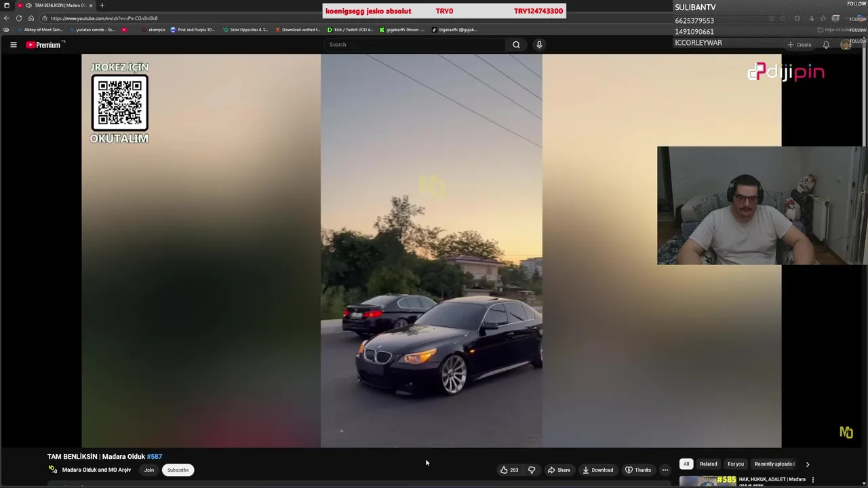The image size is (868, 488).
Task: Open the Create upload button
Action: point(800,45)
